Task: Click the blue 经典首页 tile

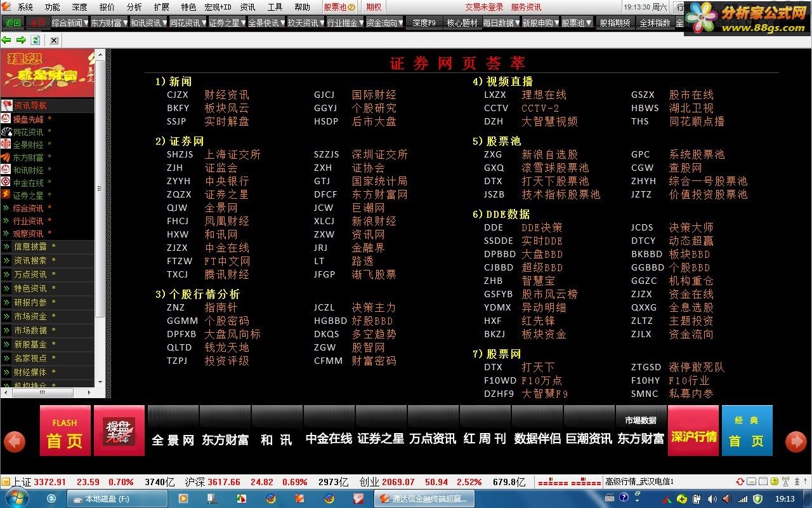Action: coord(747,431)
